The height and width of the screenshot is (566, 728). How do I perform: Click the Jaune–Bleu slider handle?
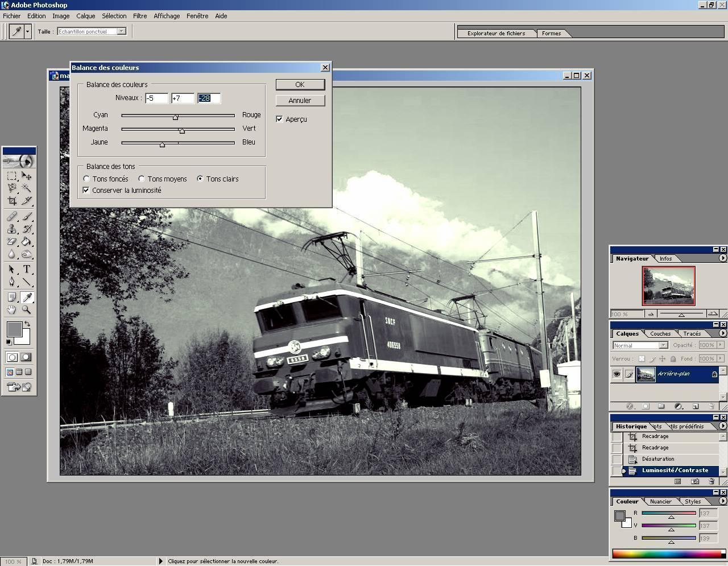pyautogui.click(x=162, y=144)
